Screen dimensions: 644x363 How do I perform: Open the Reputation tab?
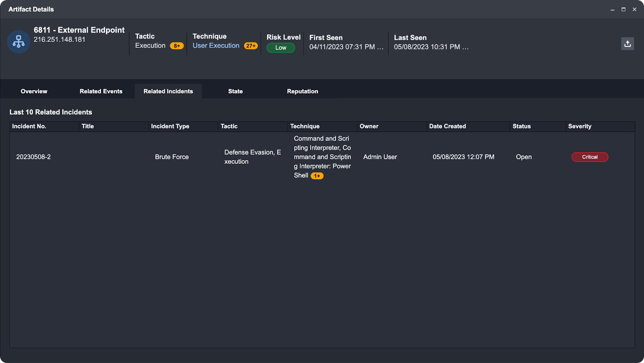click(302, 91)
